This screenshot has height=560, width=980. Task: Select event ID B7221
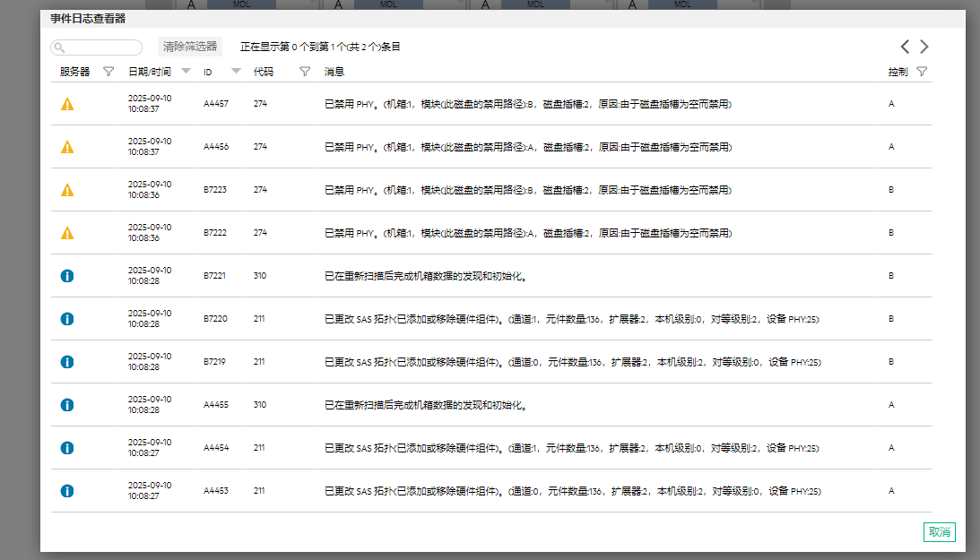(214, 275)
